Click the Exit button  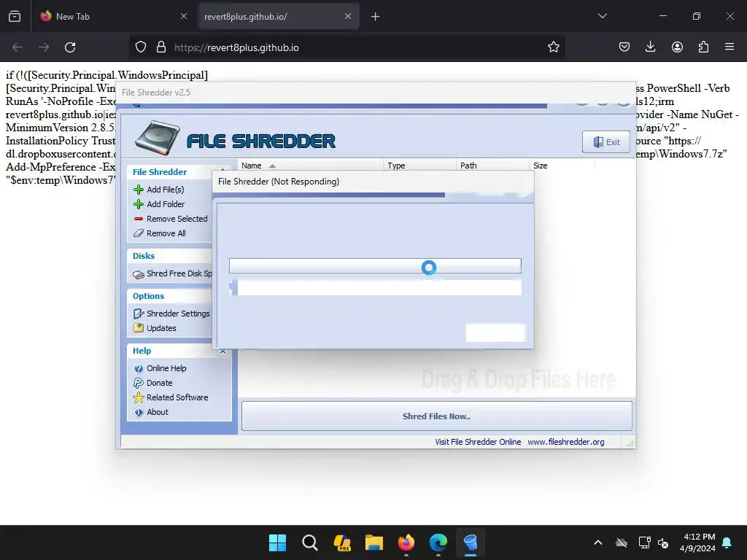click(606, 142)
